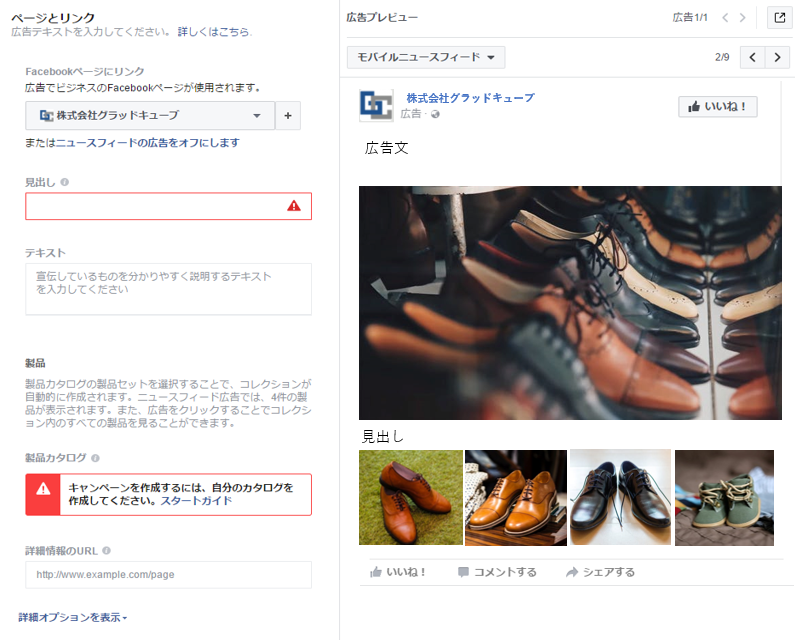The width and height of the screenshot is (795, 640).
Task: Open ad preview in new window icon
Action: 780,18
